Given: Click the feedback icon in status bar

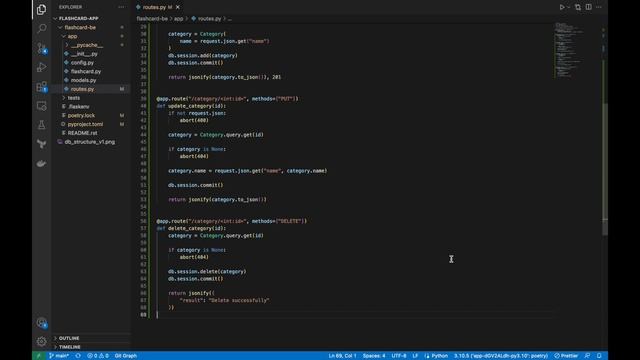Looking at the screenshot, I should [587, 356].
